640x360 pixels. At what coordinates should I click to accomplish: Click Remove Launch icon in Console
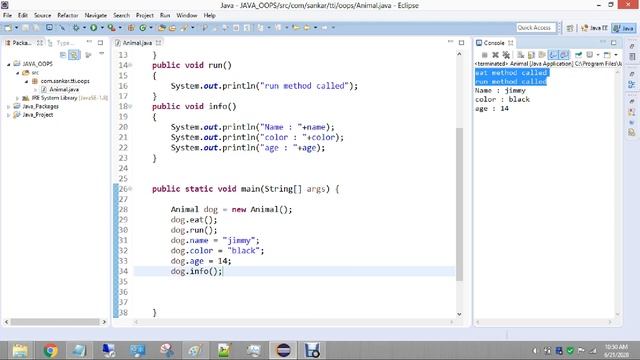point(495,55)
